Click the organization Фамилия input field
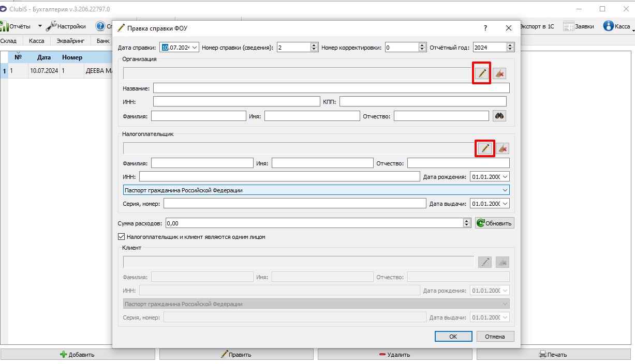Image resolution: width=635 pixels, height=364 pixels. point(198,116)
